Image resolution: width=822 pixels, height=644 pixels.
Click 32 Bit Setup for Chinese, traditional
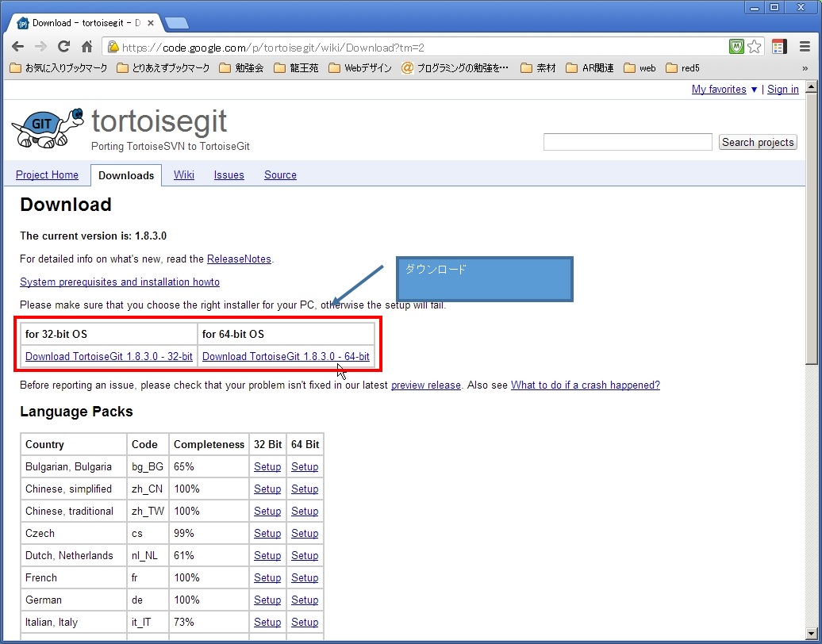pos(267,511)
